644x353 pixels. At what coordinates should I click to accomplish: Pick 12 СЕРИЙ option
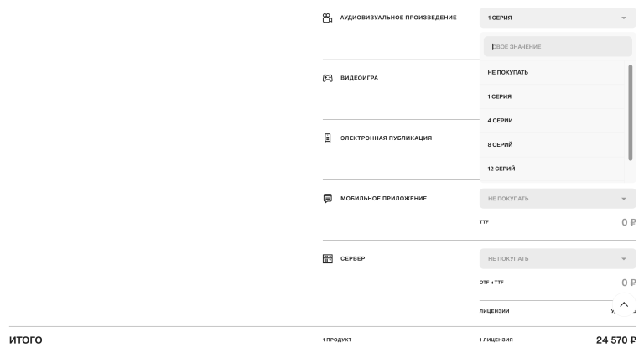[552, 169]
